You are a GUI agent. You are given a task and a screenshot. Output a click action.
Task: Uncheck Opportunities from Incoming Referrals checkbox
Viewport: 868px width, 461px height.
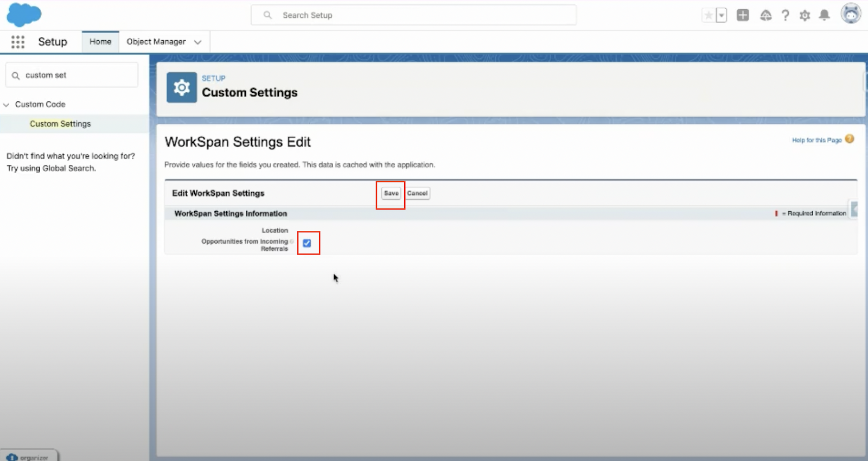coord(307,243)
